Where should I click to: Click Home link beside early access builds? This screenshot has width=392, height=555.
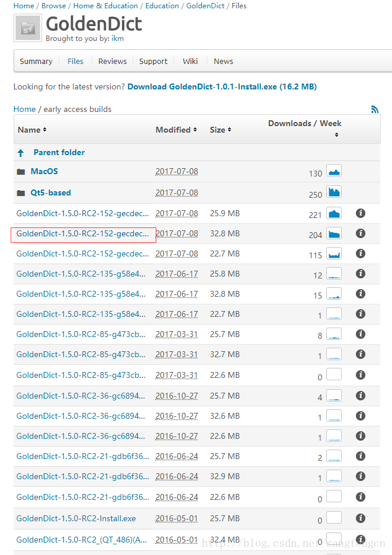pos(24,109)
